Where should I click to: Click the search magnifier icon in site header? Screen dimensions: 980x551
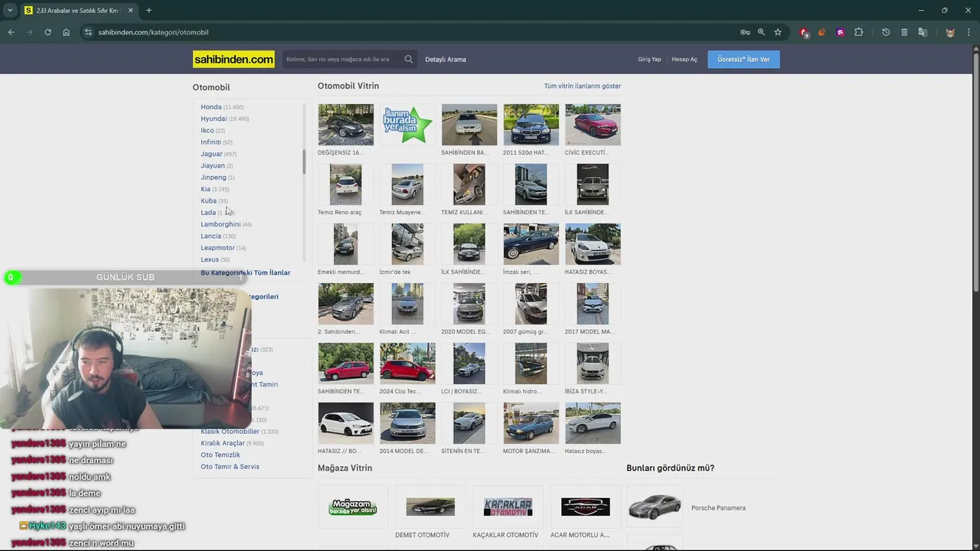coord(409,59)
